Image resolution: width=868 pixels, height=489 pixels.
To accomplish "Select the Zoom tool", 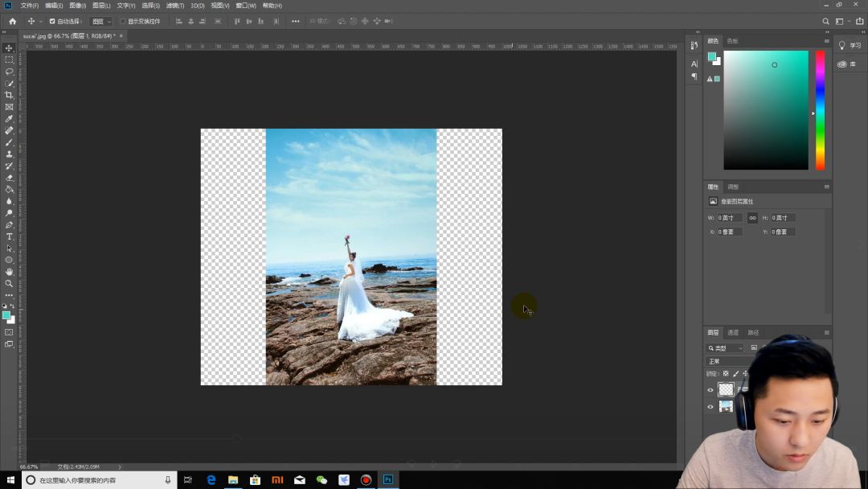I will [x=9, y=284].
